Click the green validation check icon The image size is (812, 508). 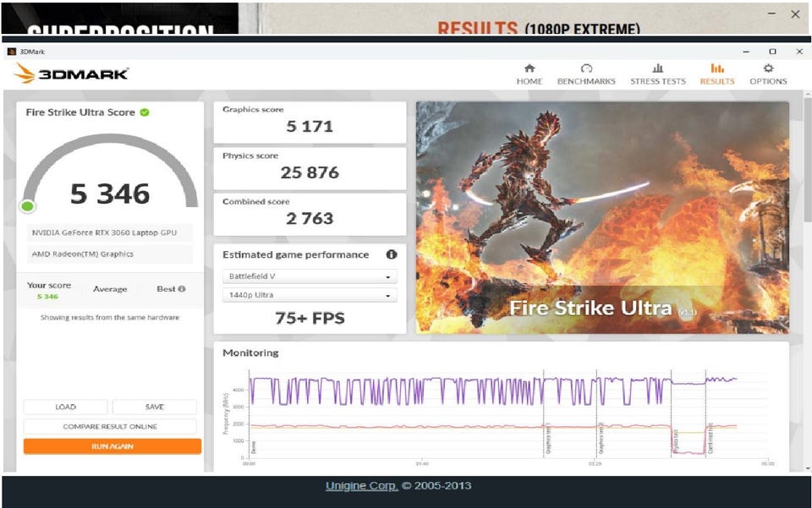pyautogui.click(x=145, y=112)
